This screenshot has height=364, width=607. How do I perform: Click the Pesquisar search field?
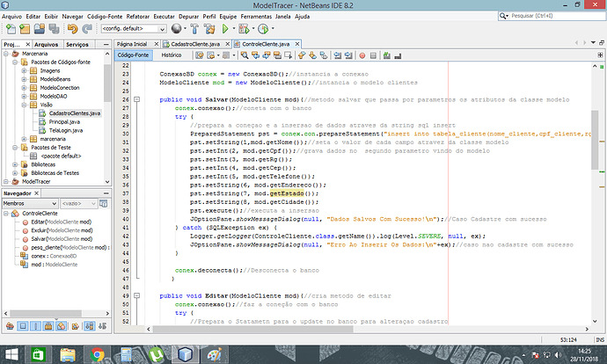[x=552, y=16]
